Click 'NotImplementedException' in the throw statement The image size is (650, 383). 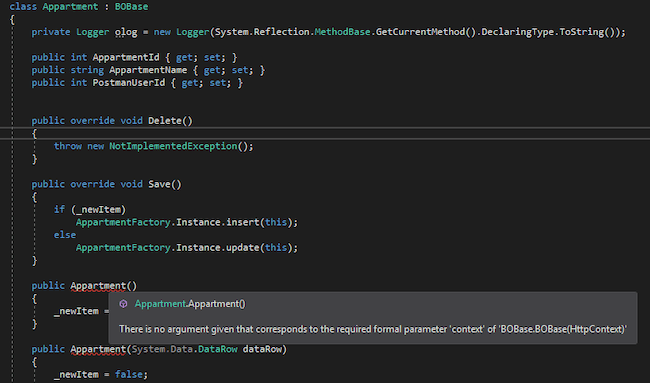(173, 146)
